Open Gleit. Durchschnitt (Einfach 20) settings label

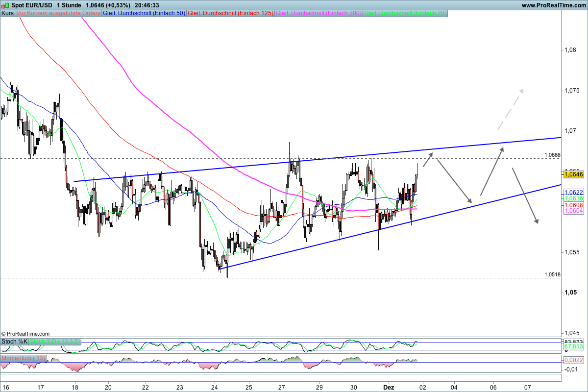pyautogui.click(x=405, y=13)
